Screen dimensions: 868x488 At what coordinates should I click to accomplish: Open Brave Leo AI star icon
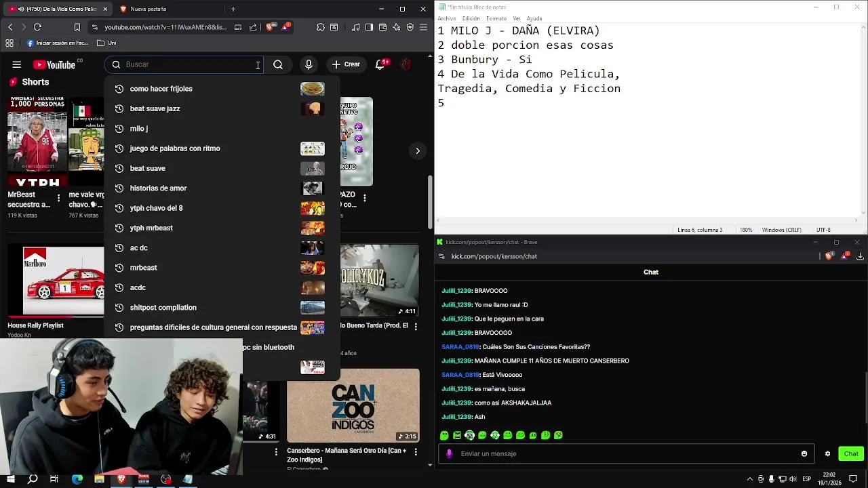(x=396, y=27)
